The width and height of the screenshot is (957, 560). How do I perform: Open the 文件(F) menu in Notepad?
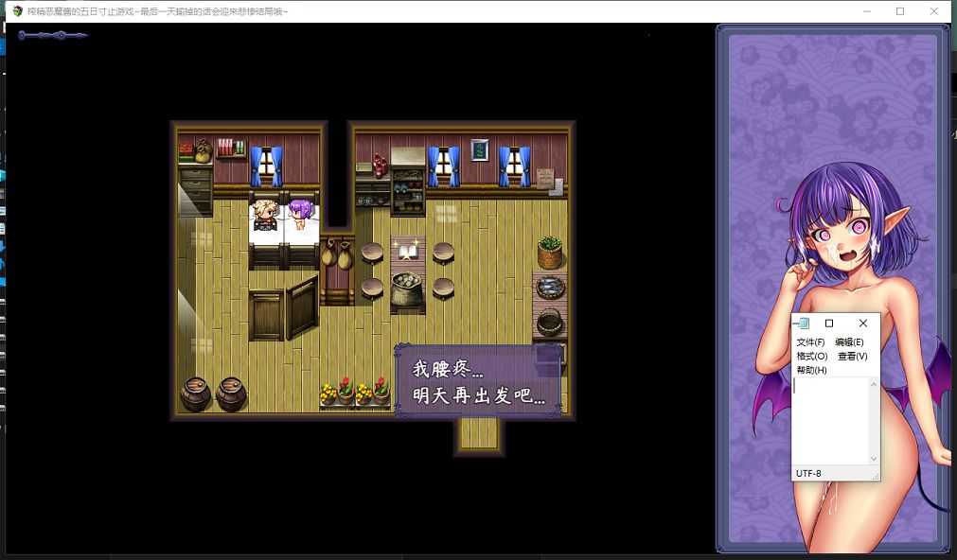(x=810, y=341)
